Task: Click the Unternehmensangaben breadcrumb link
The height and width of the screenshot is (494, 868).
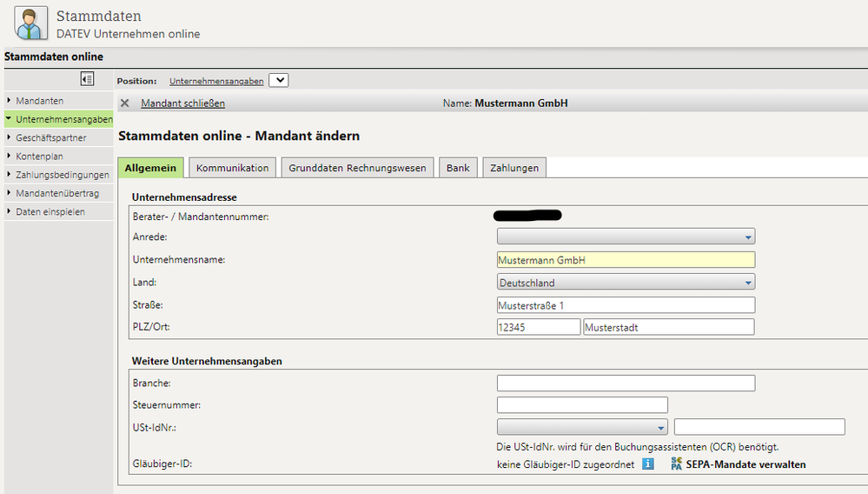Action: pos(216,81)
